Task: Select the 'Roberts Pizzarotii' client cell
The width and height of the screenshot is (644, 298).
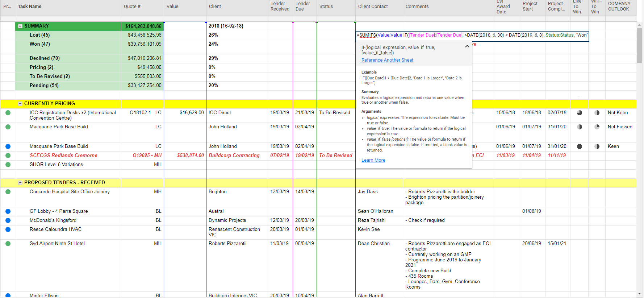Action: pyautogui.click(x=237, y=265)
